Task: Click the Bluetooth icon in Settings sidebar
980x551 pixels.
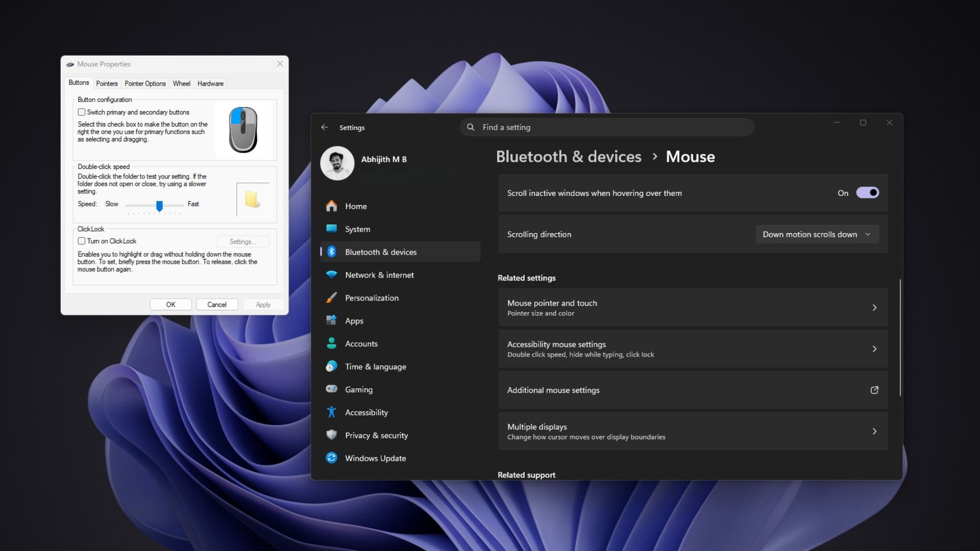Action: 331,252
